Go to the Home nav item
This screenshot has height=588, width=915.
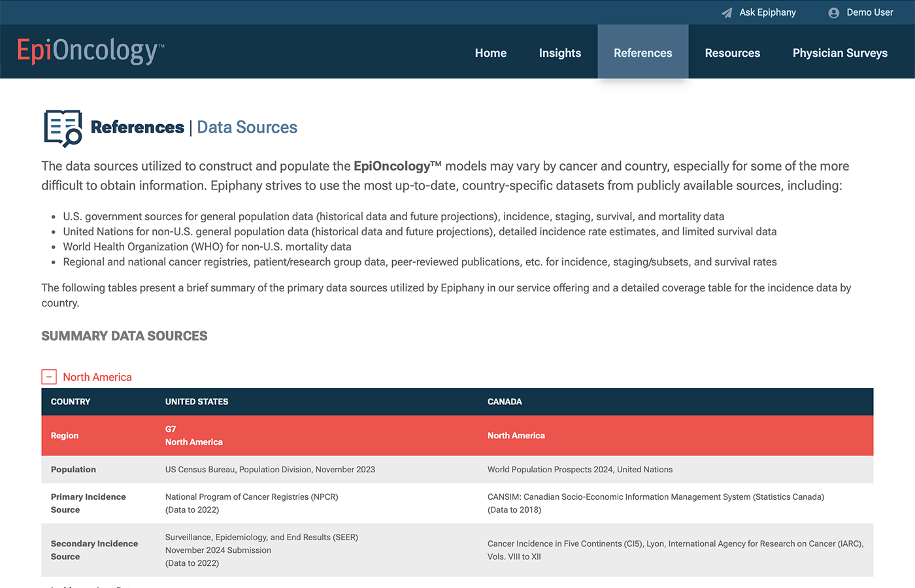490,53
